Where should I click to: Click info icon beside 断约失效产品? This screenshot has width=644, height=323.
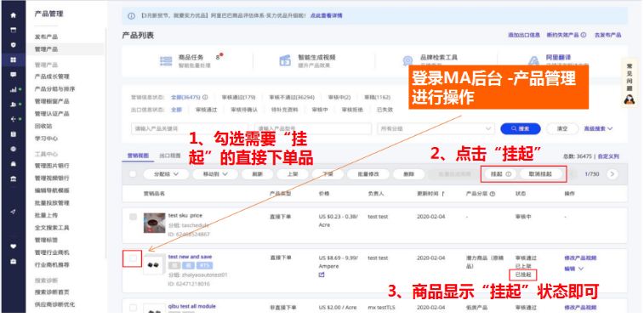point(584,36)
